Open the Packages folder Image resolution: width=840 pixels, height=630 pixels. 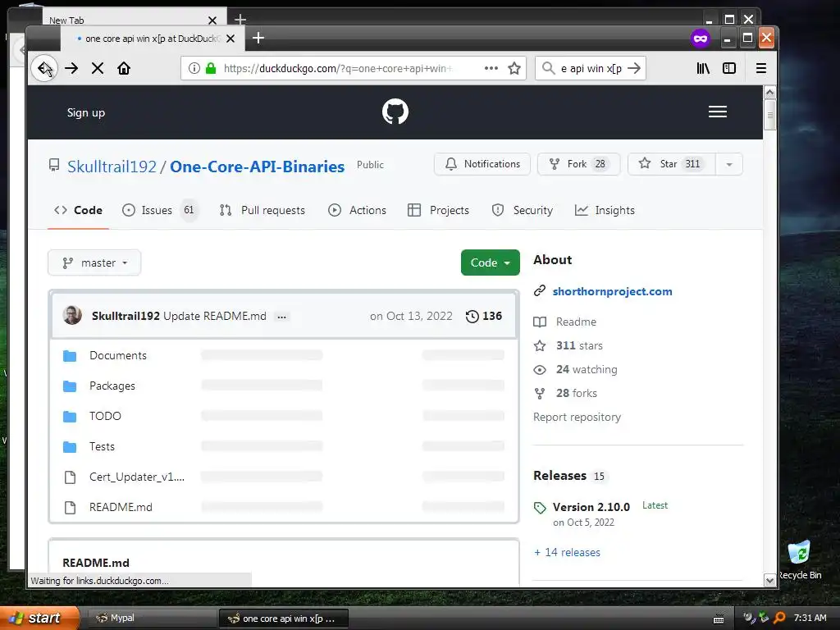pyautogui.click(x=112, y=386)
